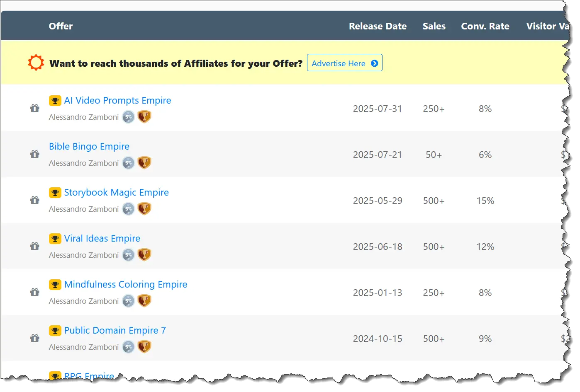
Task: Click vendor name Alessandro Zamboni under Storybook Magic Empire
Action: [84, 209]
